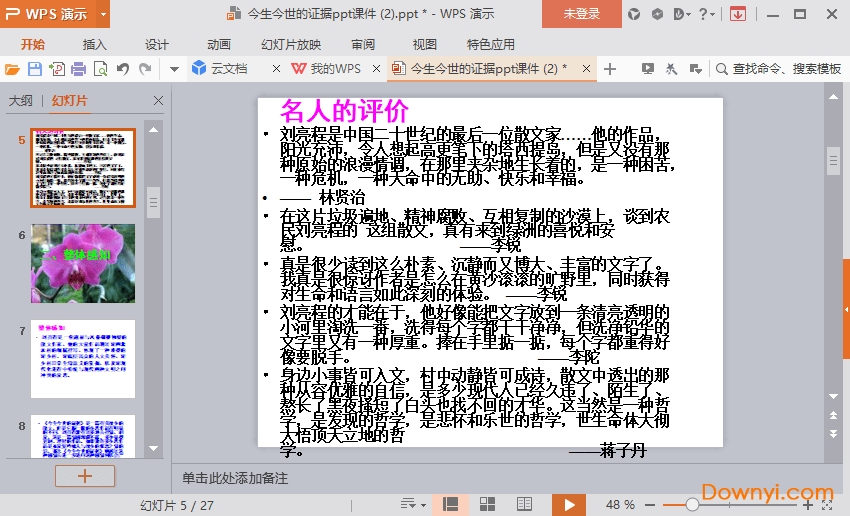Click the add new slide plus button
The width and height of the screenshot is (850, 516).
click(x=84, y=476)
